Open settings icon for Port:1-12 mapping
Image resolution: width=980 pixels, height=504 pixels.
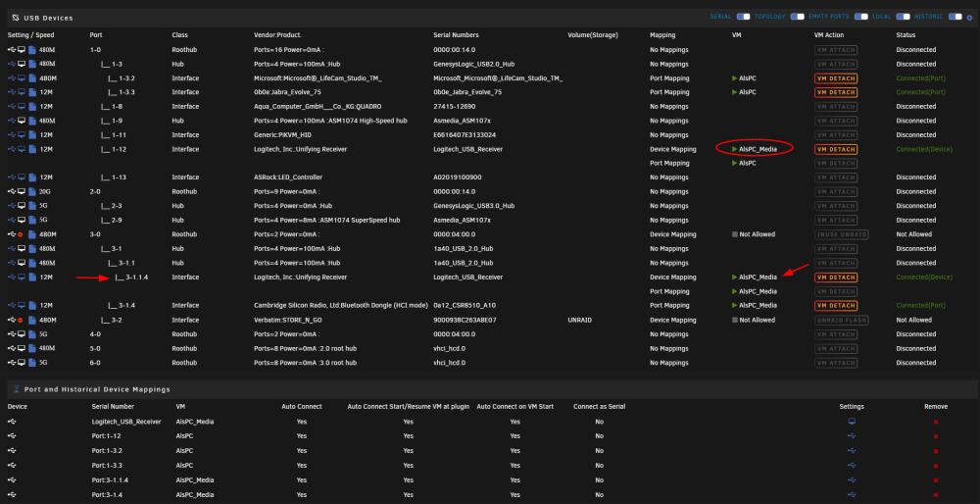852,435
